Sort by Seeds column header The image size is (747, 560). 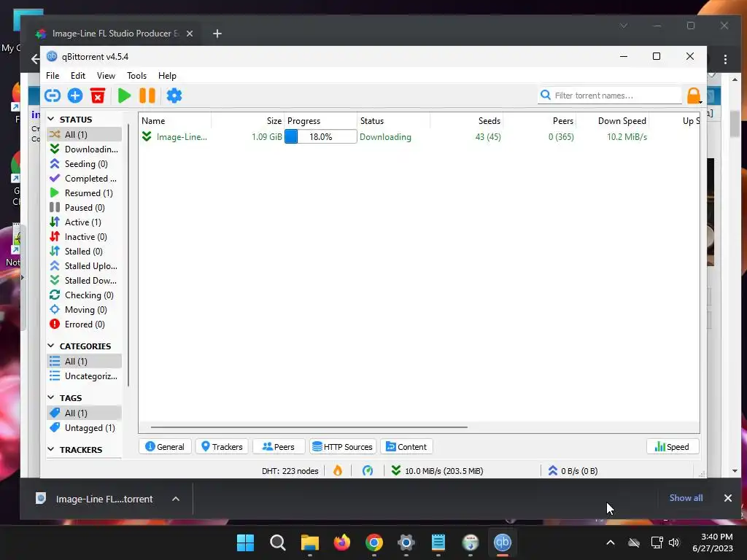[x=467, y=120]
